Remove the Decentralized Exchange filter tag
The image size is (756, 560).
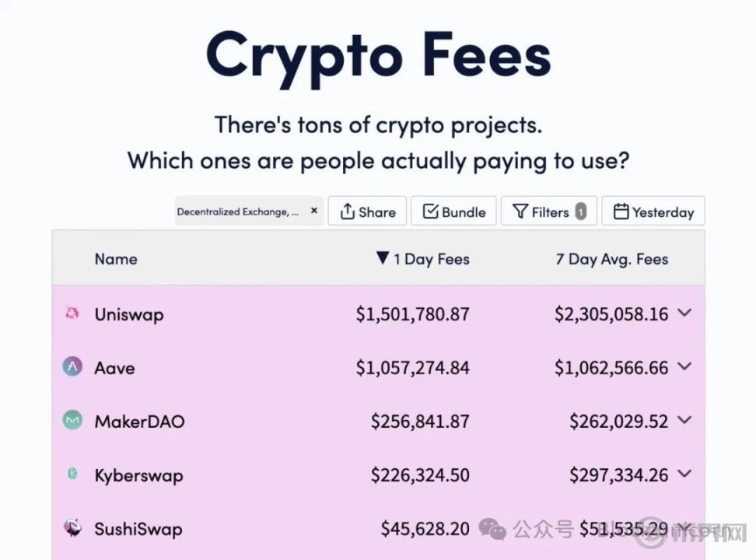point(314,211)
